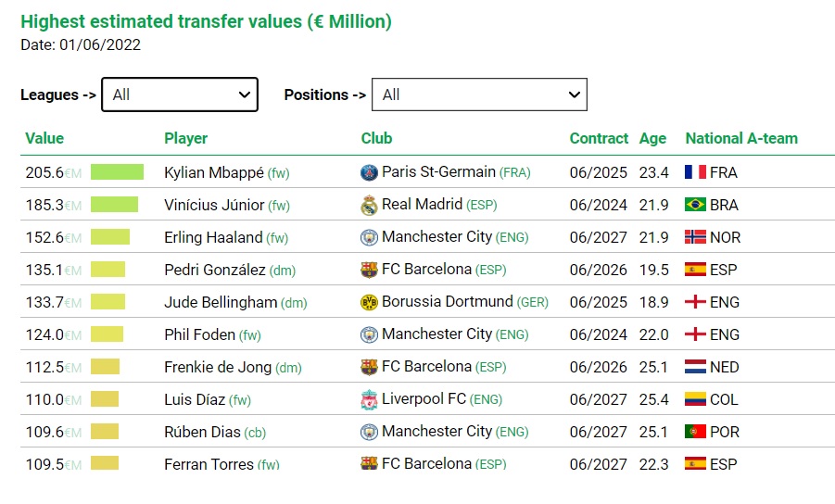Sort by the Value column header
Viewport: 835px width, 504px height.
[x=44, y=138]
